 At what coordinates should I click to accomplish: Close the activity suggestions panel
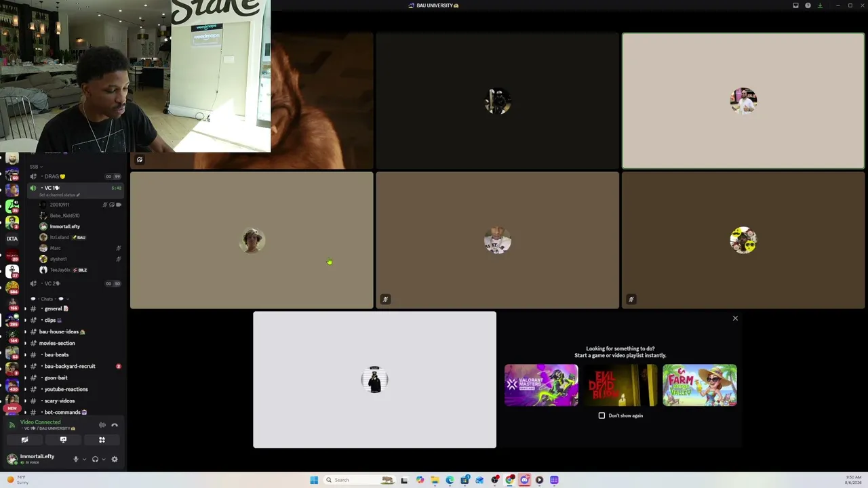click(735, 318)
